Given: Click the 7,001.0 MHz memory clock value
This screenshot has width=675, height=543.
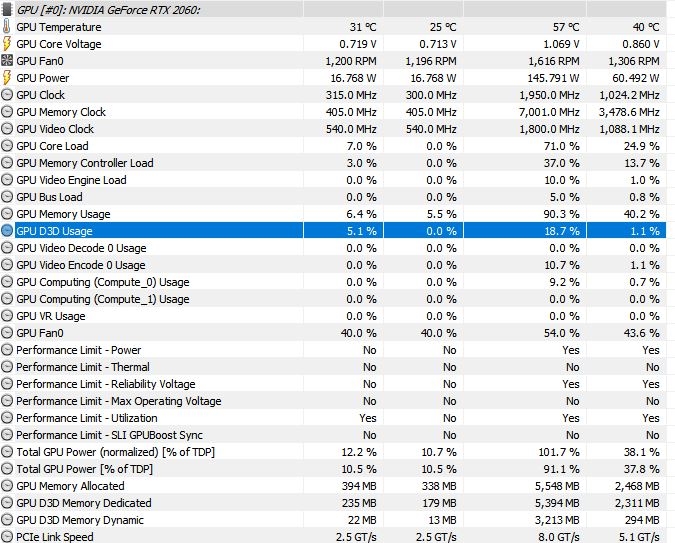Looking at the screenshot, I should pos(549,112).
